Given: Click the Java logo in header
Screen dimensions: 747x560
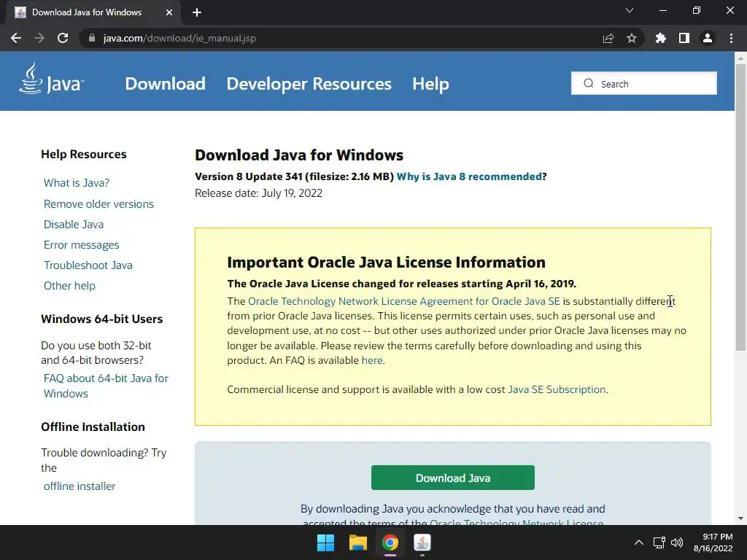Looking at the screenshot, I should (x=52, y=79).
